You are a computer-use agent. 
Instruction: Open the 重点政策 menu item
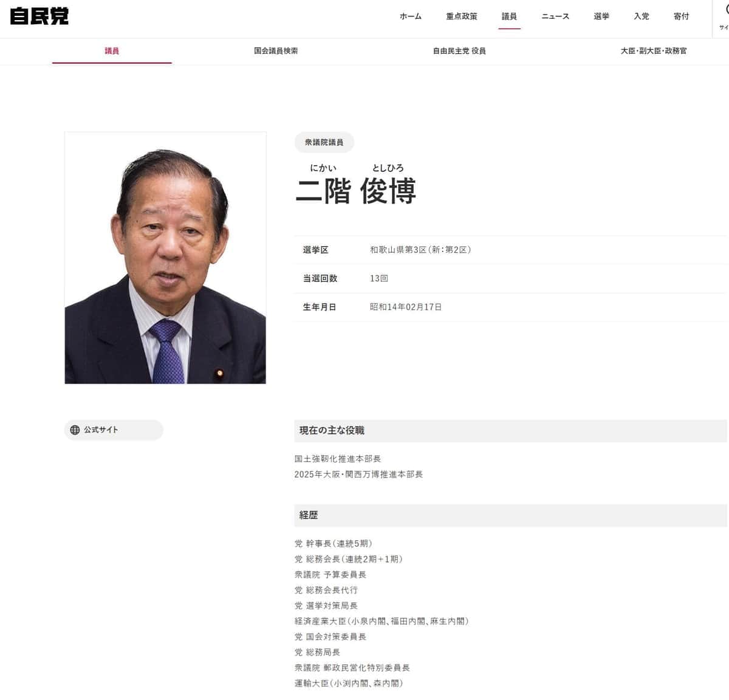point(461,17)
